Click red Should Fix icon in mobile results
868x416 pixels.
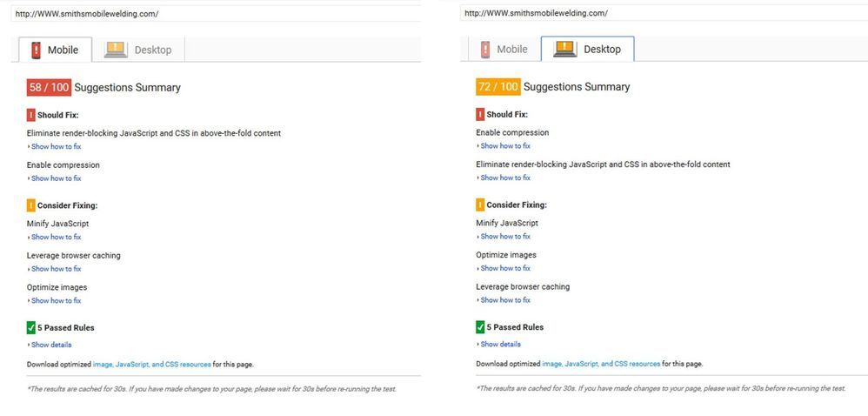(31, 115)
